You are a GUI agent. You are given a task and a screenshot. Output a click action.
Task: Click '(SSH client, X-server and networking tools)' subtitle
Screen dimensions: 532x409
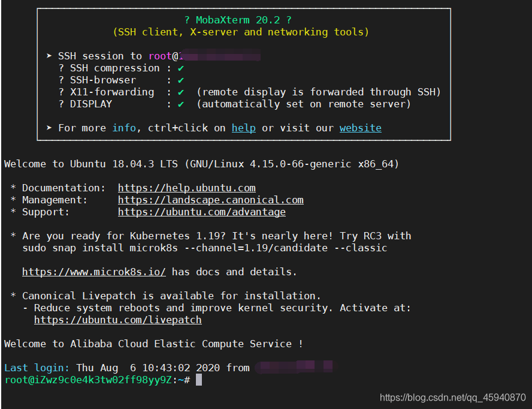(241, 32)
